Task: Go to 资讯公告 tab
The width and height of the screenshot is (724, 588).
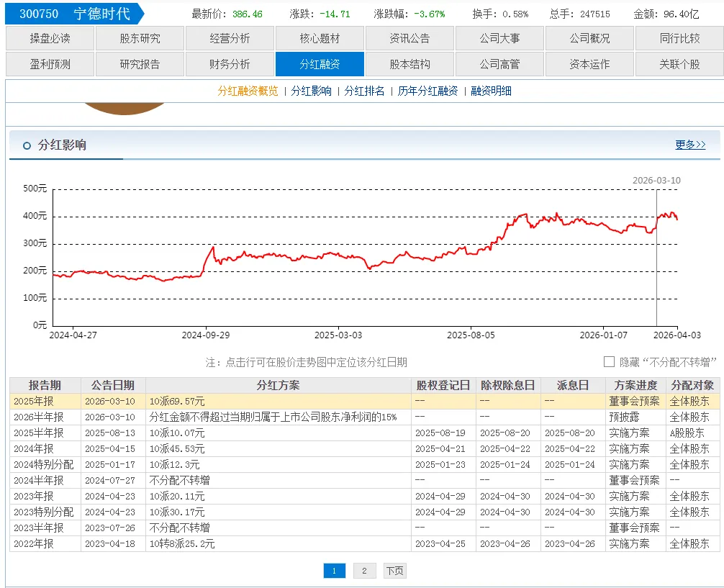Action: 410,38
